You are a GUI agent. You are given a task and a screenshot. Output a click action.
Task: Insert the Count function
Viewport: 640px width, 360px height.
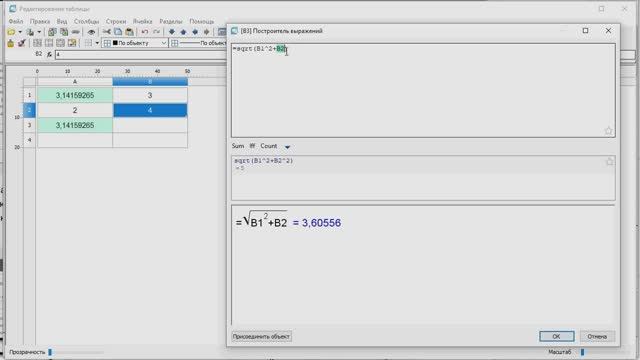coord(269,146)
